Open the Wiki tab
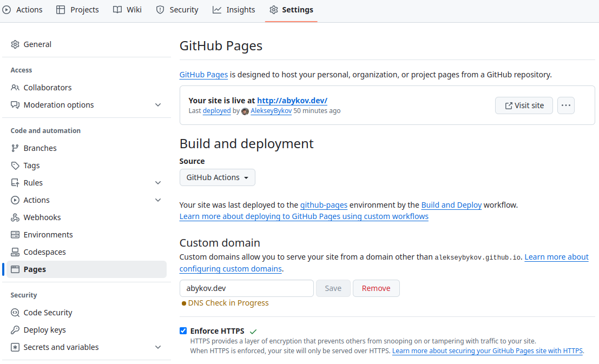The width and height of the screenshot is (599, 364). [127, 10]
